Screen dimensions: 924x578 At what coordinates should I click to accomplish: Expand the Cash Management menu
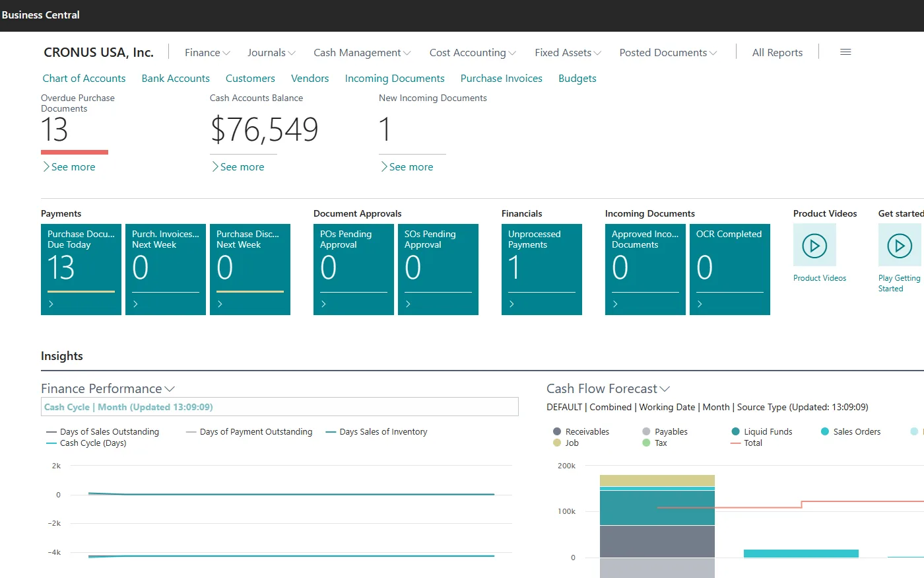tap(362, 53)
